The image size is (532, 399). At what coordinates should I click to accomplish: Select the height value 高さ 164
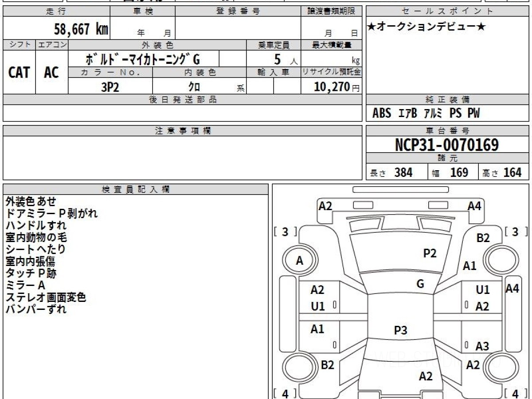(502, 172)
